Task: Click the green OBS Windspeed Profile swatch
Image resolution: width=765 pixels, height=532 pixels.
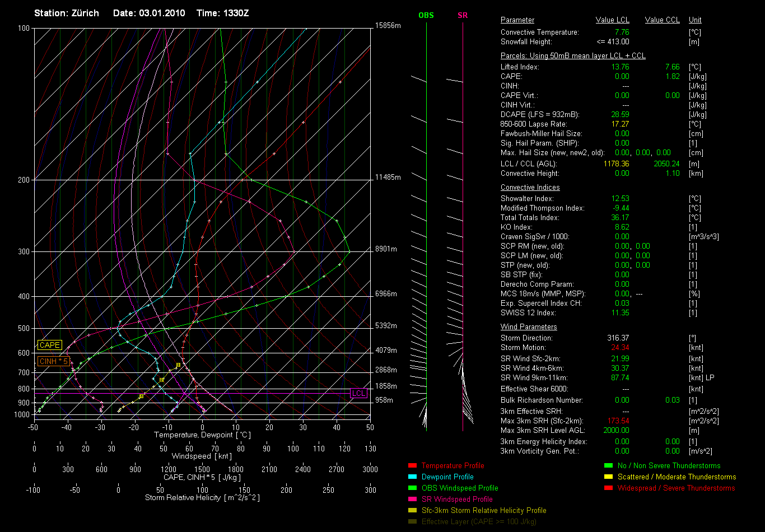Action: coord(413,488)
